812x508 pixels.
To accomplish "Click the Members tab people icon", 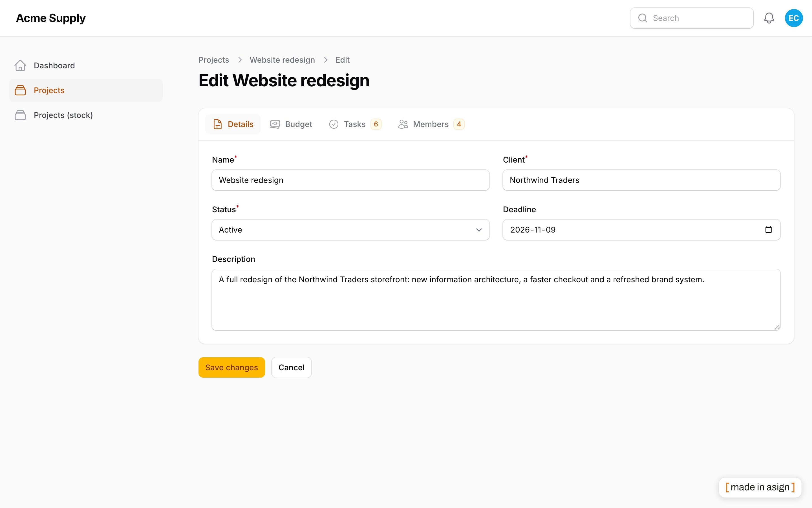I will click(x=403, y=124).
